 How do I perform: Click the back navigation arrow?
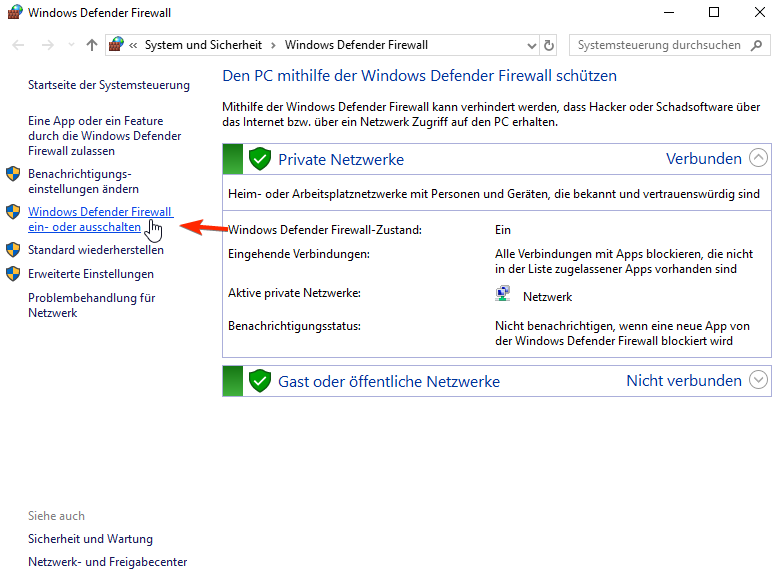(18, 45)
